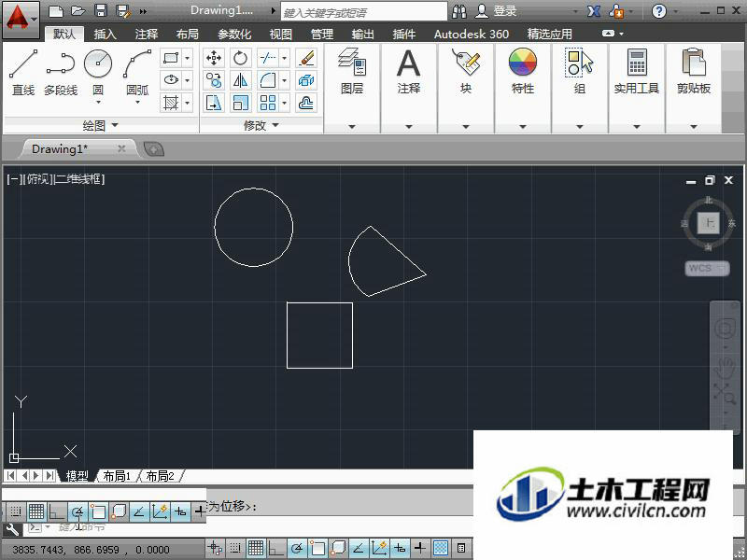Open the Help question mark icon
747x560 pixels.
pos(659,11)
